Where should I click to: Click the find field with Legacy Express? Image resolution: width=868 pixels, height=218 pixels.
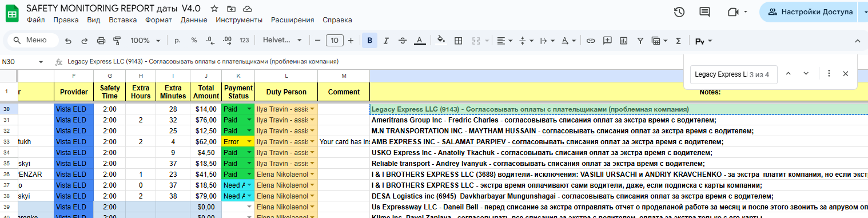[734, 74]
